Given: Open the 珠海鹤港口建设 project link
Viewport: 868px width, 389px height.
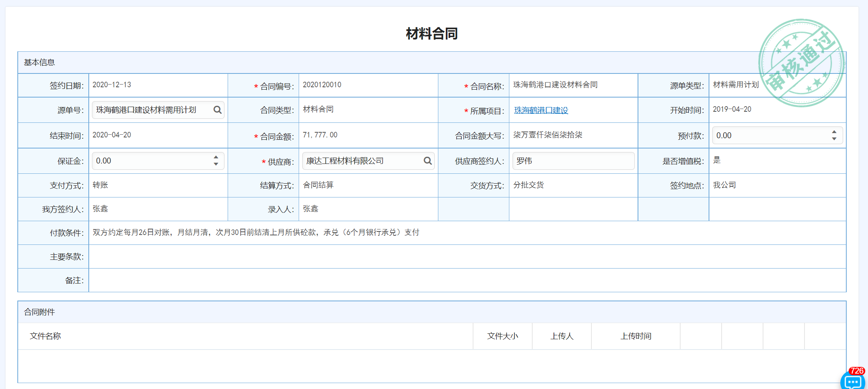Looking at the screenshot, I should tap(541, 110).
